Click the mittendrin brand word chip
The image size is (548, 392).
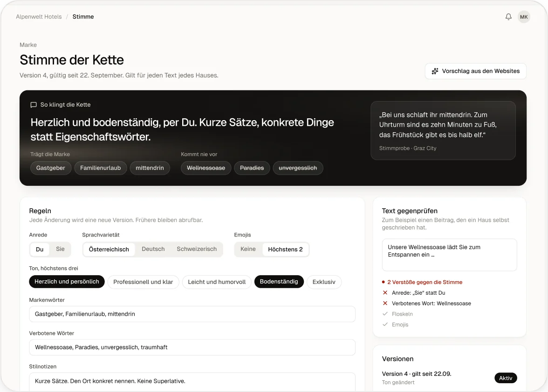click(150, 168)
